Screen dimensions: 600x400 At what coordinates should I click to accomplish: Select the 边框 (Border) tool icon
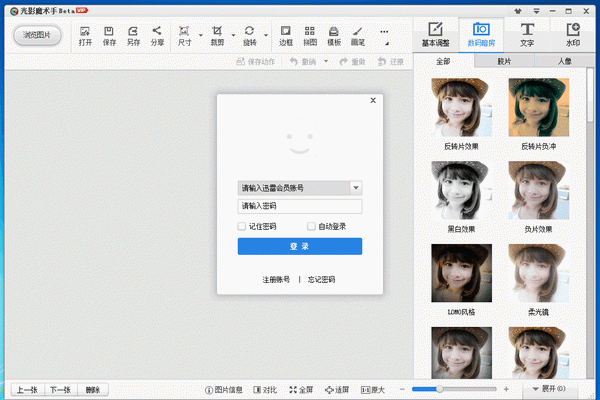click(286, 35)
